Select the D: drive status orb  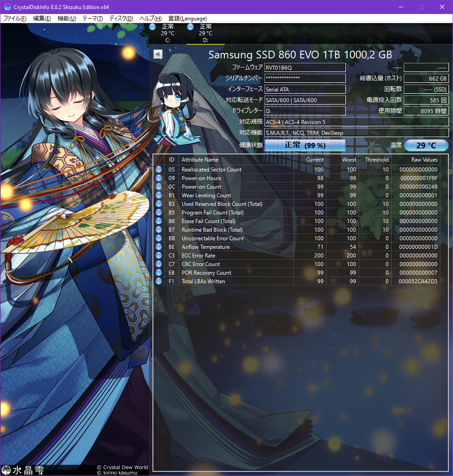click(190, 27)
